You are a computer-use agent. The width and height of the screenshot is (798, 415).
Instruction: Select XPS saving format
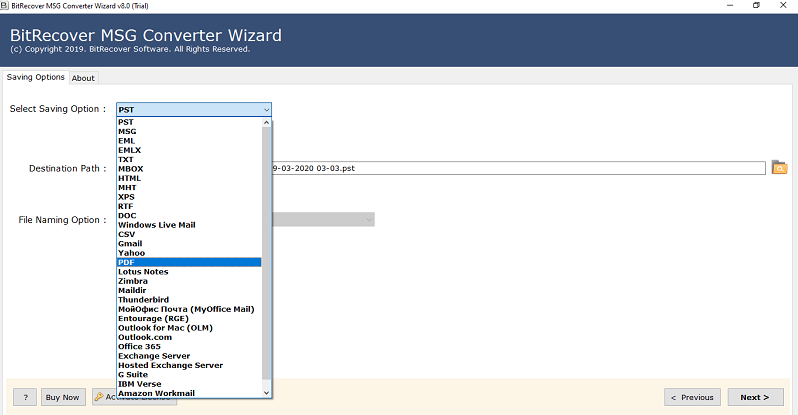pyautogui.click(x=189, y=197)
